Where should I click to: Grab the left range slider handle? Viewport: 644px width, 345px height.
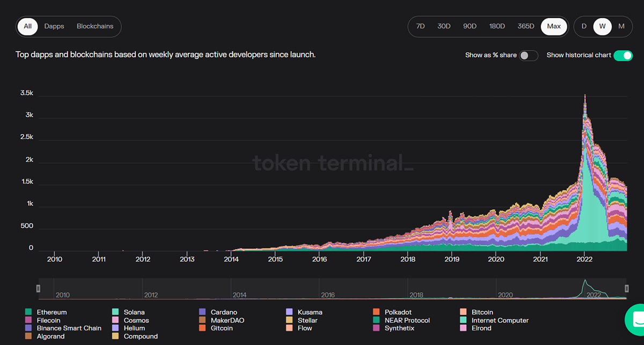(x=38, y=289)
